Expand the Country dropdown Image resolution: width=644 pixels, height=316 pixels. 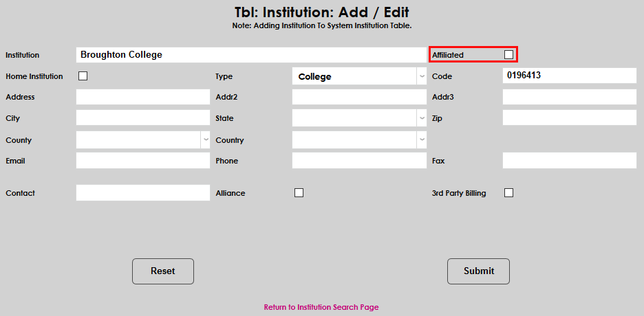click(359, 140)
